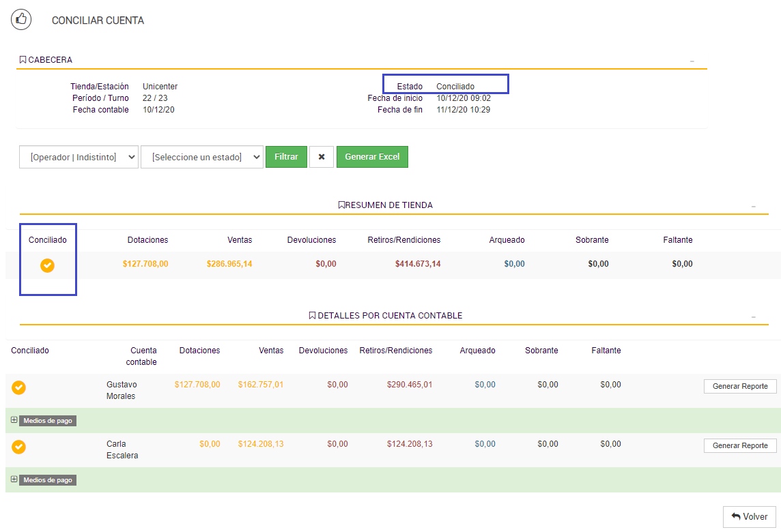Open the Operador | Indistinto dropdown

coord(79,157)
